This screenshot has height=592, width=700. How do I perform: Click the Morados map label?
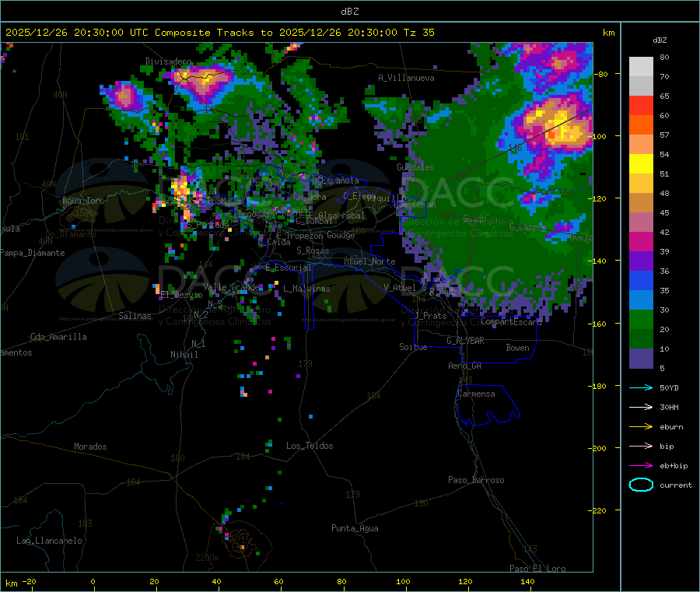[x=90, y=447]
